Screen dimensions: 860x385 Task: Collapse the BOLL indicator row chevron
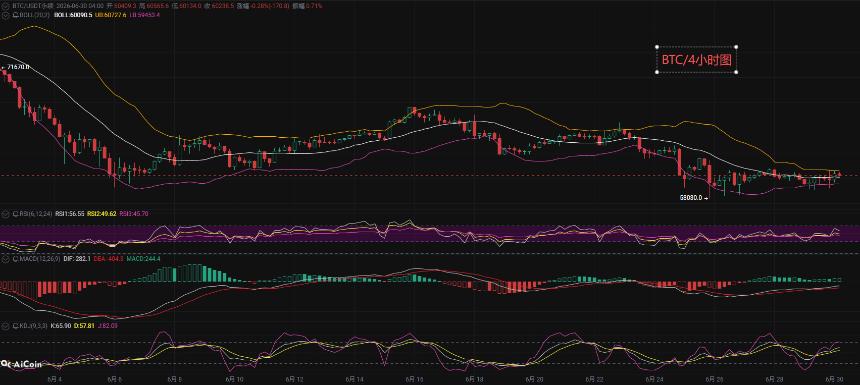[x=4, y=15]
